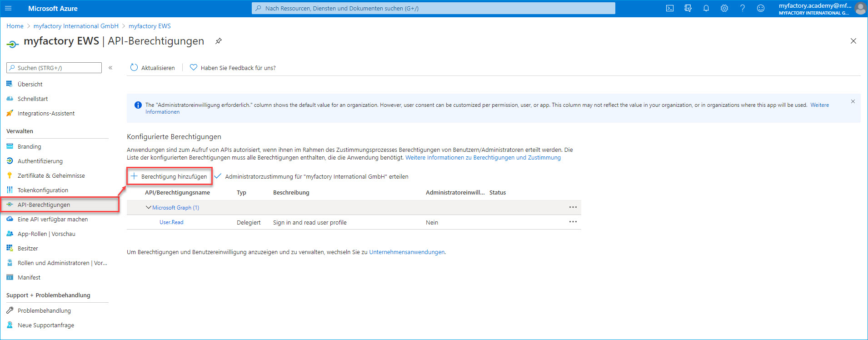Open the account avatar menu

(860, 8)
